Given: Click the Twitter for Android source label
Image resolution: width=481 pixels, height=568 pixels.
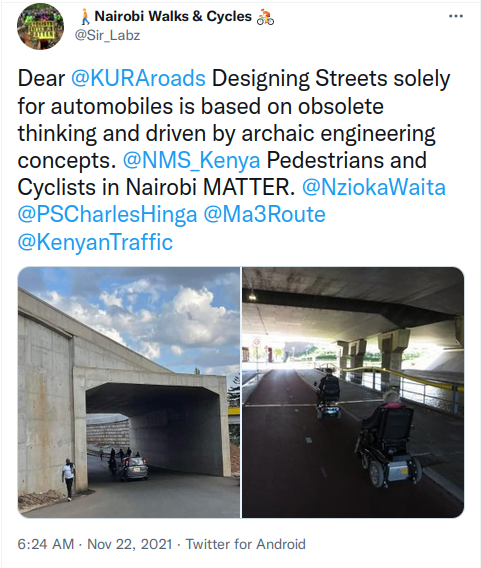Looking at the screenshot, I should click(246, 544).
